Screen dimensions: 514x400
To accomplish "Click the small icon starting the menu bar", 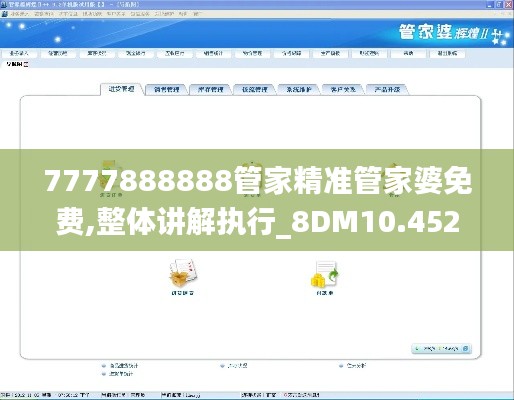I will pyautogui.click(x=4, y=14).
